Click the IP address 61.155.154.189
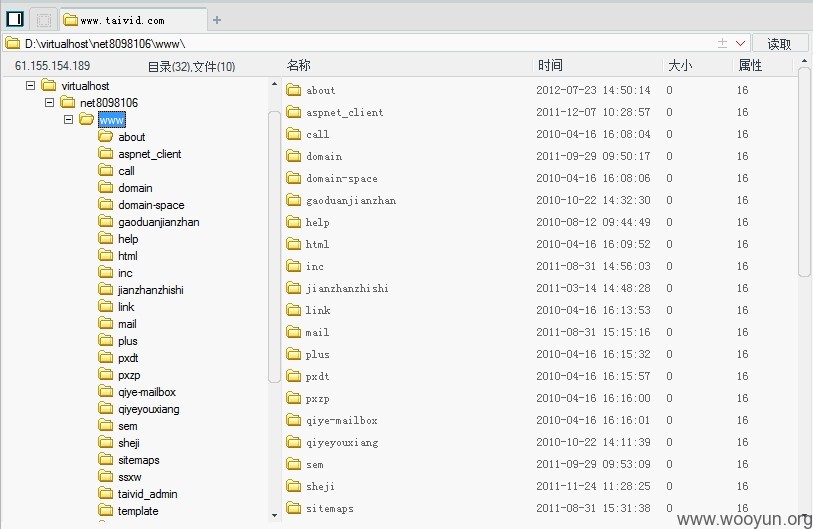The image size is (813, 529). click(52, 66)
